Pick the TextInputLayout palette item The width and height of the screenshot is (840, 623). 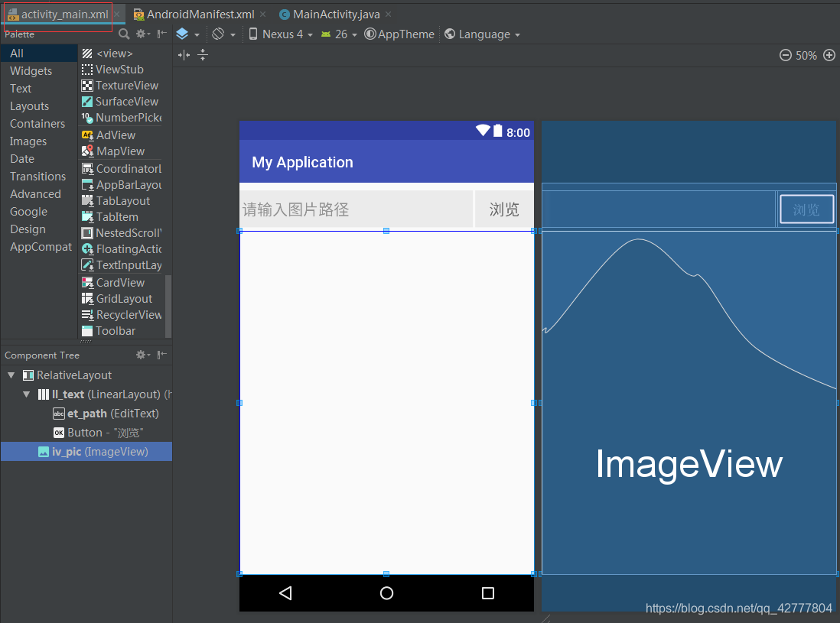(x=121, y=265)
